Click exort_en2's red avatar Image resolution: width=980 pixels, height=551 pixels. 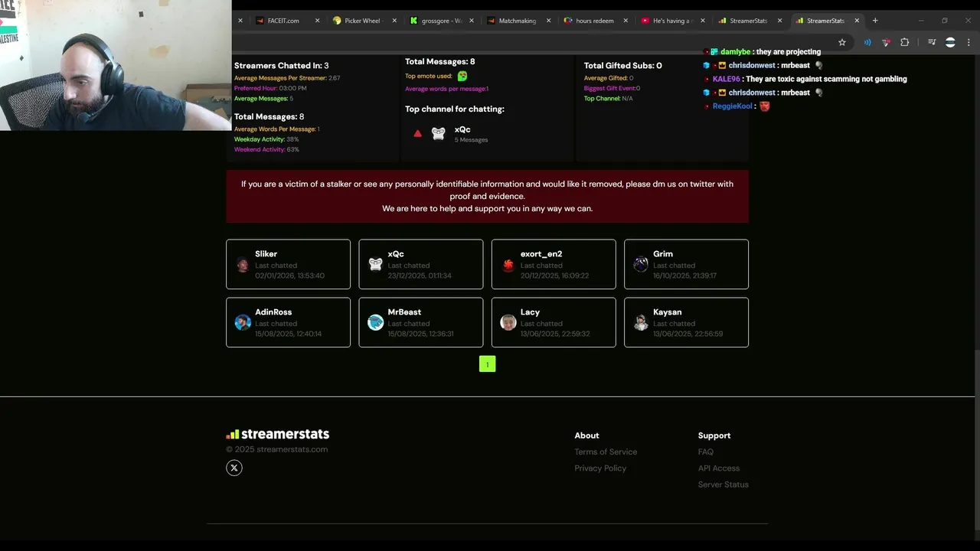(508, 265)
